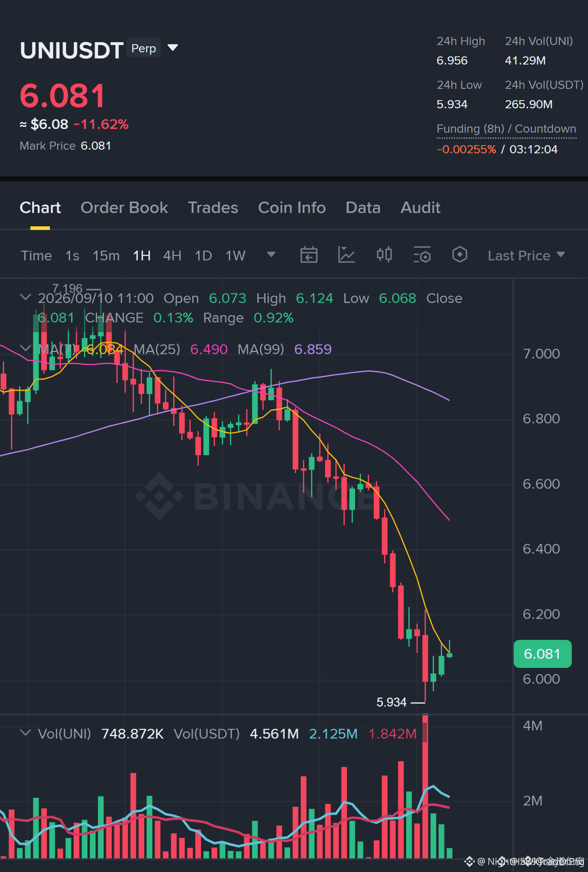
Task: Click the green 6.081 price axis label
Action: point(543,654)
